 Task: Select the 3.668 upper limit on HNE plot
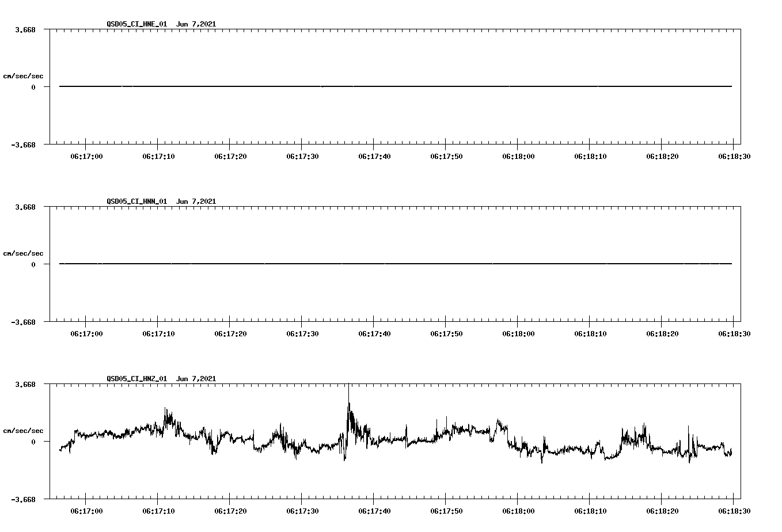pos(25,30)
